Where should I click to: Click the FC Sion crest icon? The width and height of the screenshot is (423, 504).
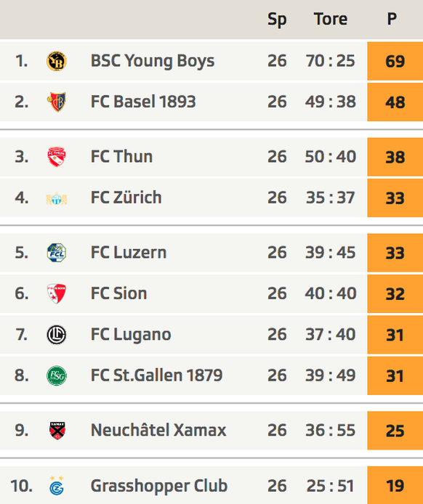(x=57, y=293)
